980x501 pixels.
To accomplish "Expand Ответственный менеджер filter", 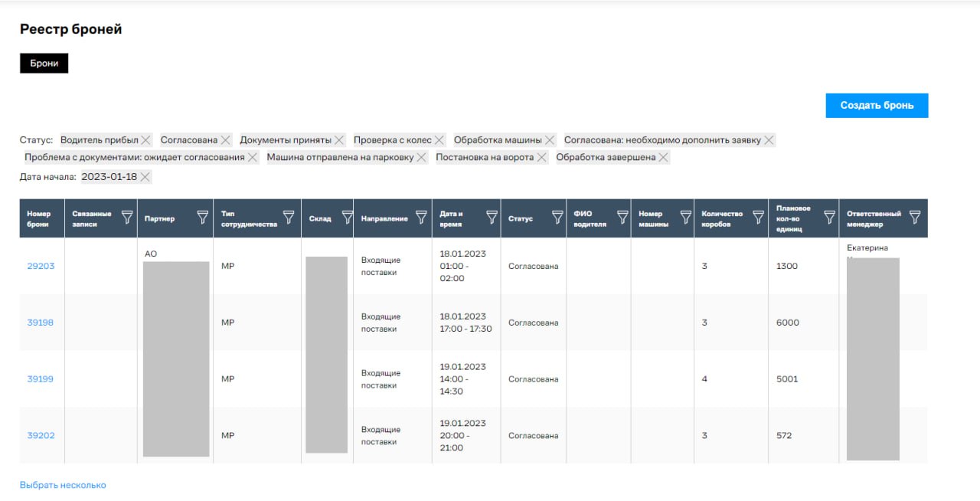I will coord(914,218).
